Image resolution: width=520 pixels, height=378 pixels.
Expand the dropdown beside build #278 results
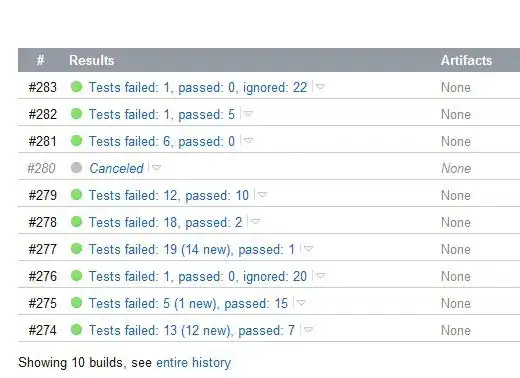255,222
